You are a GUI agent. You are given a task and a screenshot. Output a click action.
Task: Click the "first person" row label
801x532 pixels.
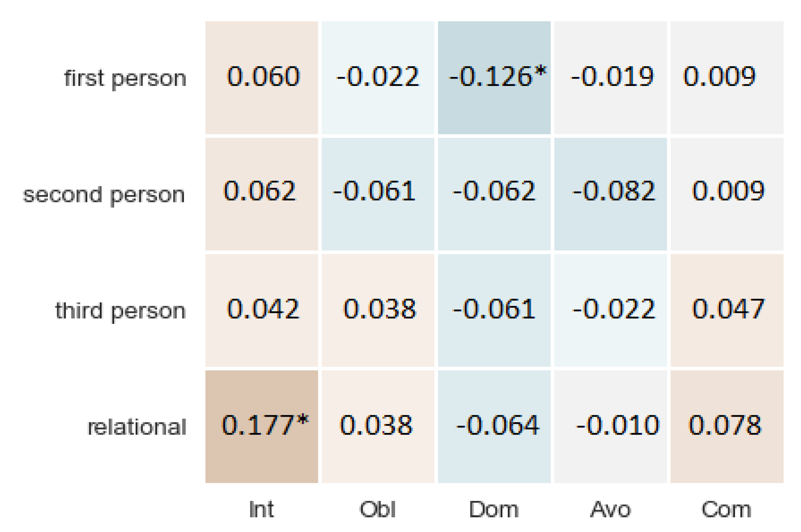point(125,79)
